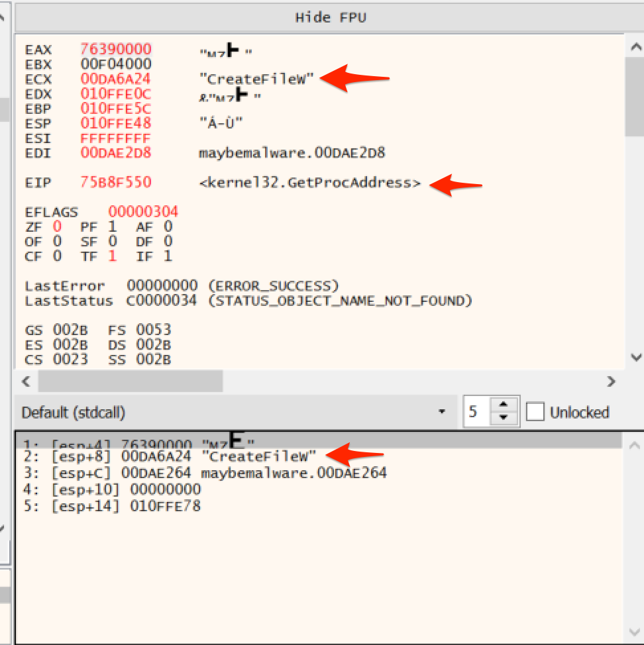Click the horizontal scrollbar right arrow
The width and height of the screenshot is (644, 645).
click(x=612, y=382)
